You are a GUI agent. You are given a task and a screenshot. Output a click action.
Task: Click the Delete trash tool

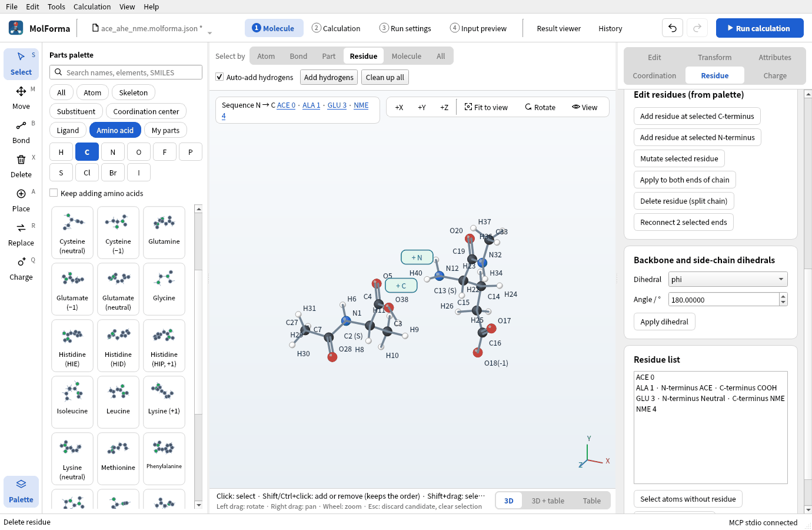[21, 166]
